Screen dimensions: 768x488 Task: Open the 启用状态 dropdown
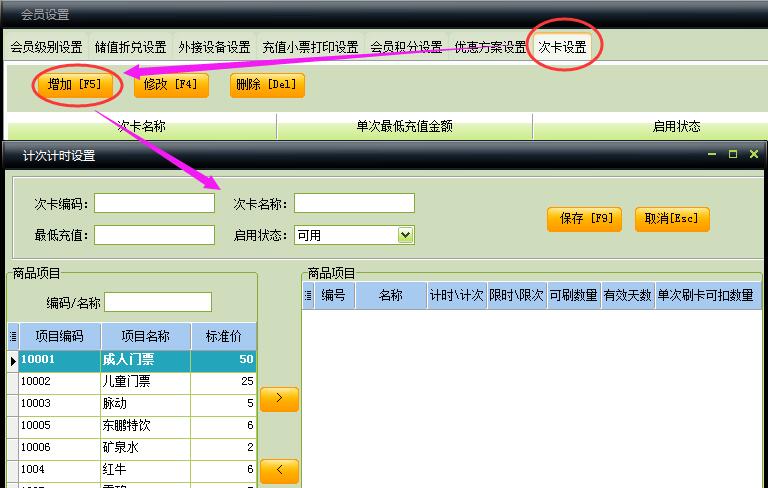pyautogui.click(x=406, y=235)
